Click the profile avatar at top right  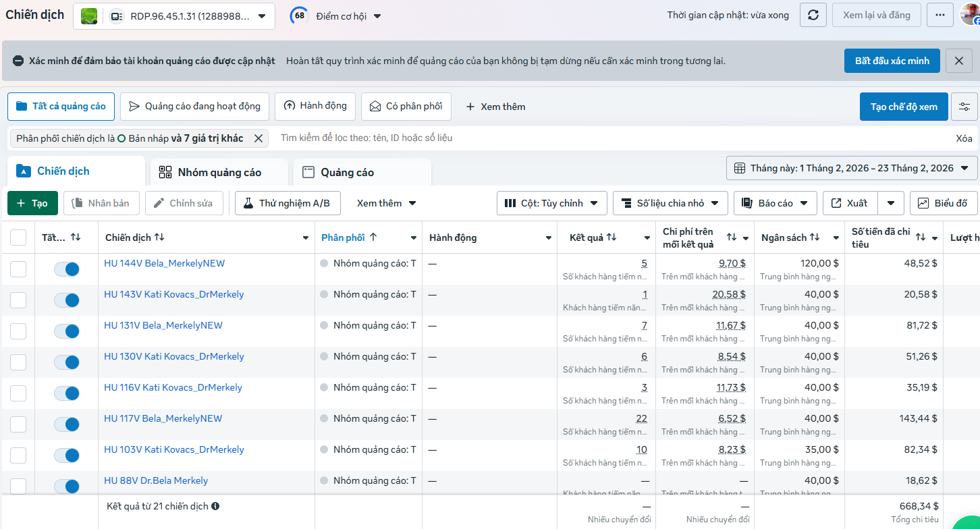point(970,15)
